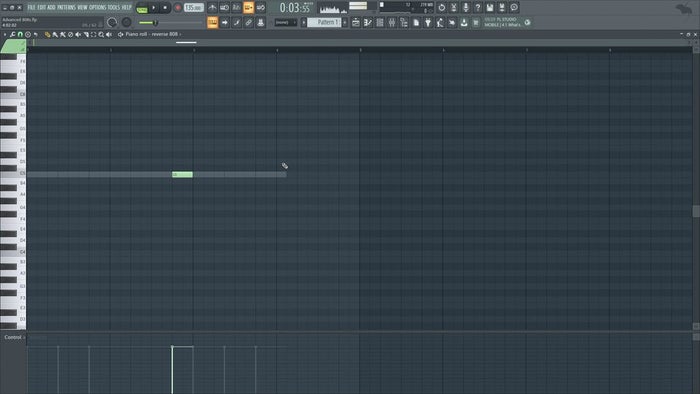The height and width of the screenshot is (394, 700).
Task: Click the Pattern 1 selector
Action: point(324,22)
